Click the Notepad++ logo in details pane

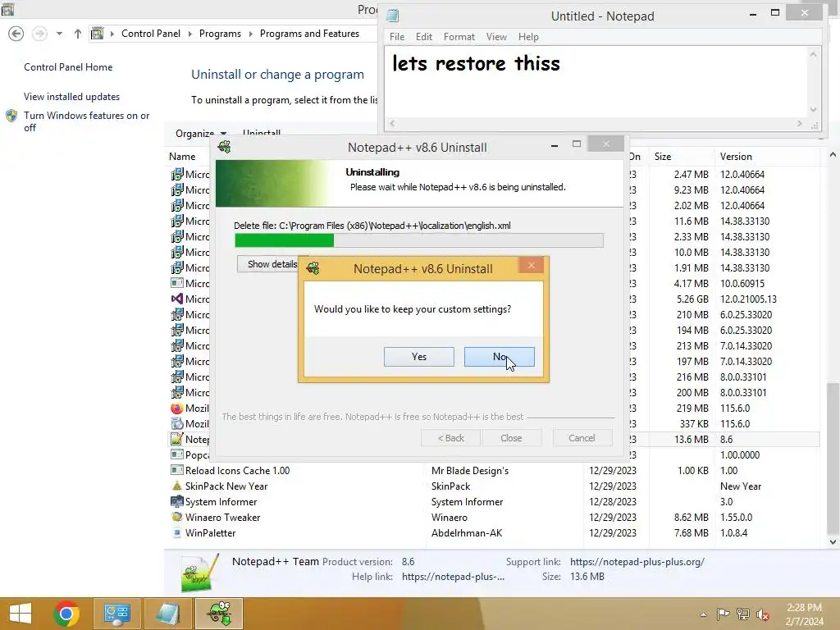pos(200,572)
